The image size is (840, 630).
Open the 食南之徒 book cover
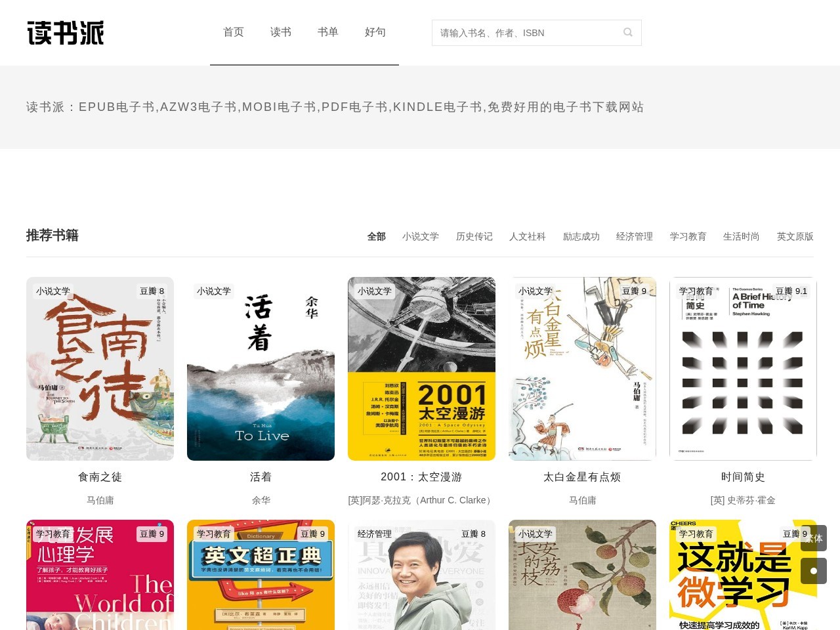(100, 369)
